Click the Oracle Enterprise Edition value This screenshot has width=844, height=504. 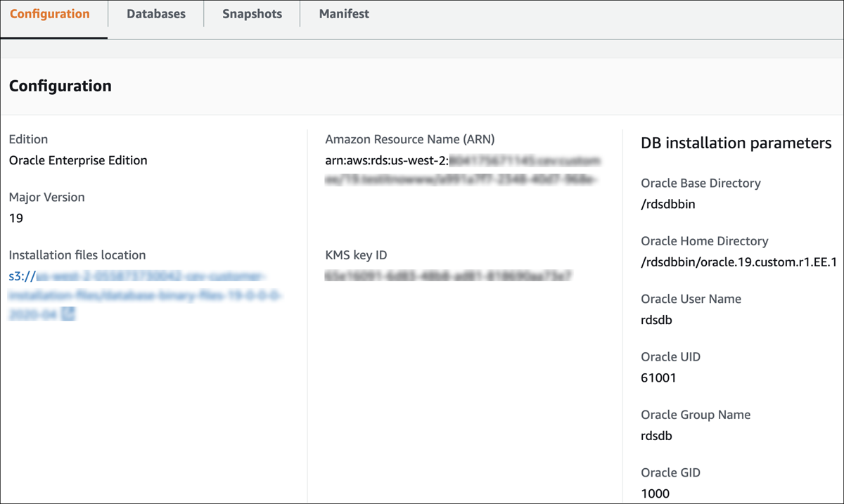(x=77, y=160)
